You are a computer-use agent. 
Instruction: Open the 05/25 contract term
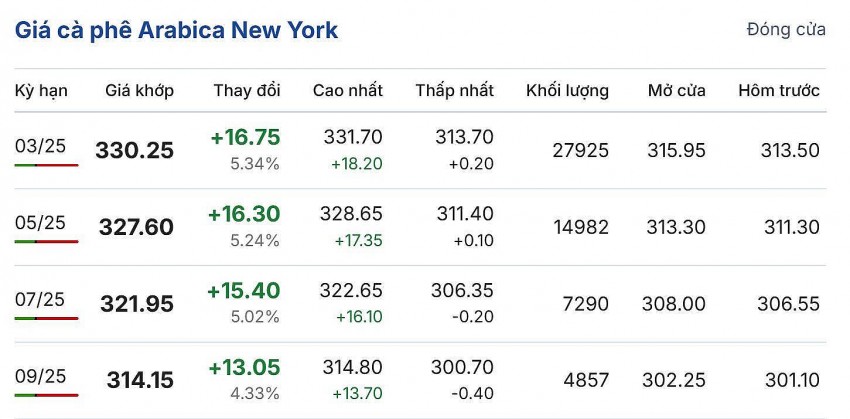40,222
